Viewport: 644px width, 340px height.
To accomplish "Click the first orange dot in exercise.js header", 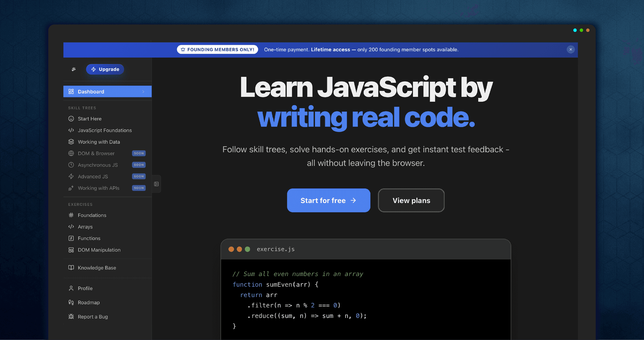I will click(x=231, y=249).
